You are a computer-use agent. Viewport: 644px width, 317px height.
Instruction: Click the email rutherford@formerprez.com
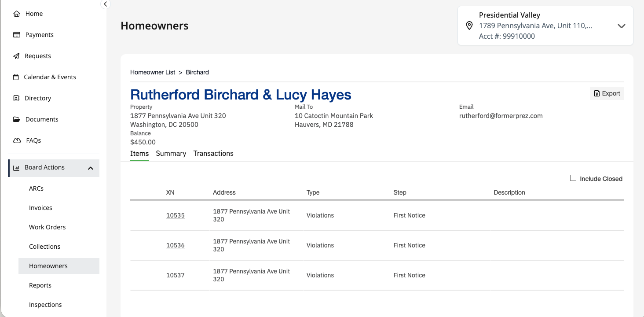(x=501, y=116)
